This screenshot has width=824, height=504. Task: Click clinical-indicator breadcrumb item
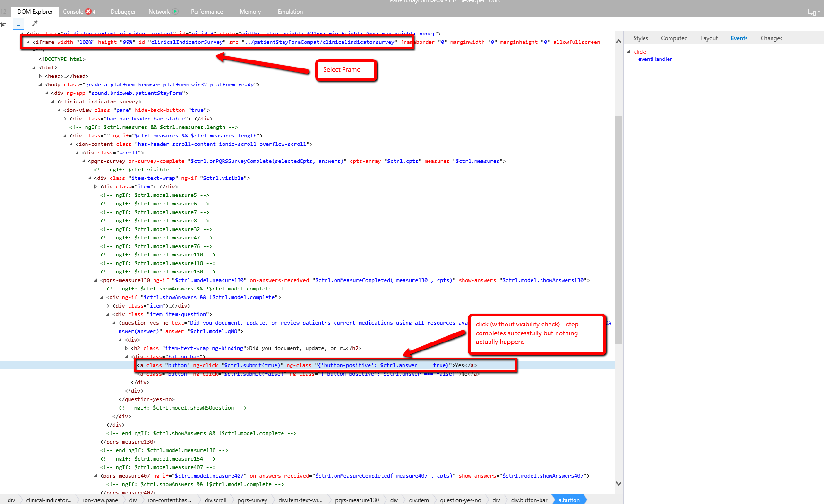(49, 500)
